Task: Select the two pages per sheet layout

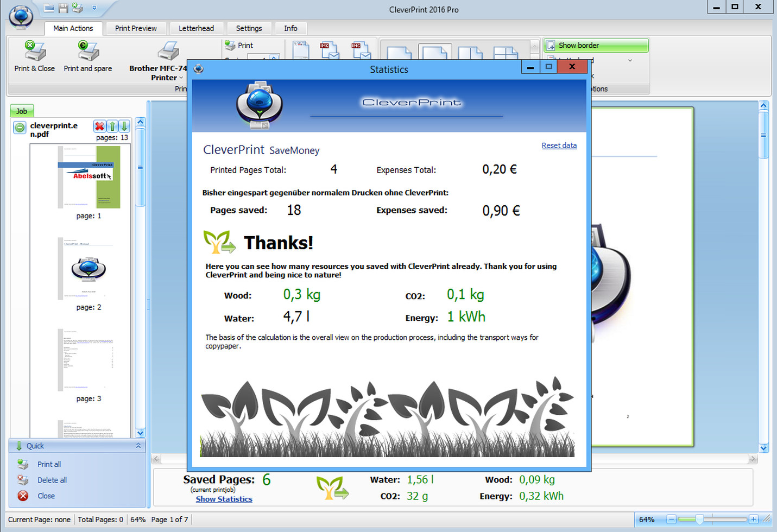Action: (470, 53)
